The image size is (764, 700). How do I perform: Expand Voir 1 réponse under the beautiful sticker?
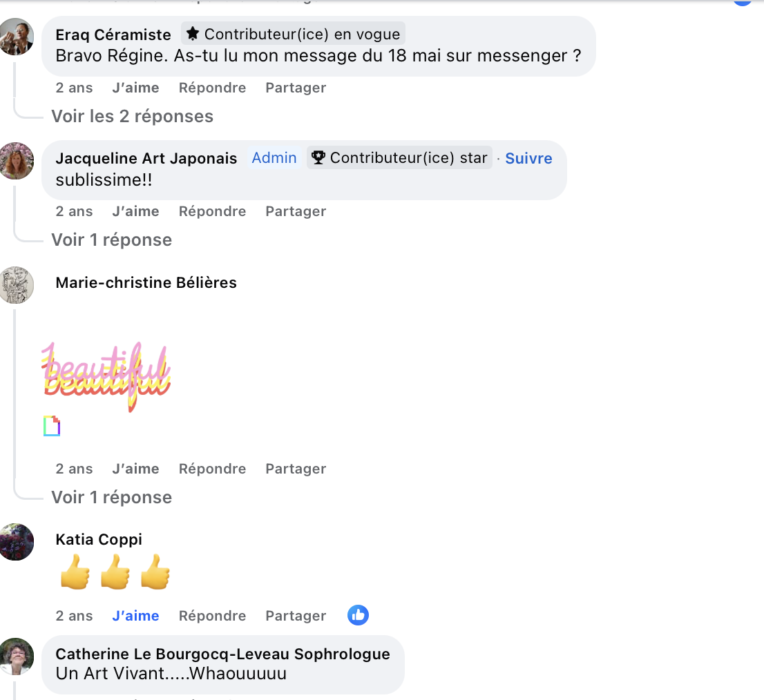point(112,498)
